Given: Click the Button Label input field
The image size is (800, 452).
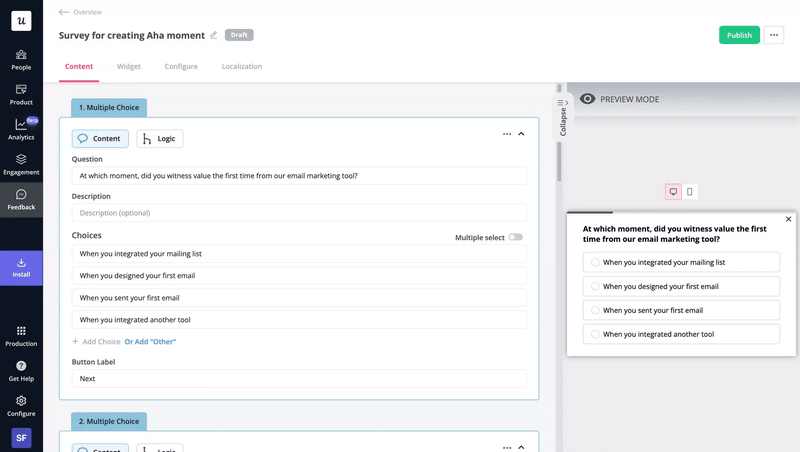Looking at the screenshot, I should (x=299, y=379).
